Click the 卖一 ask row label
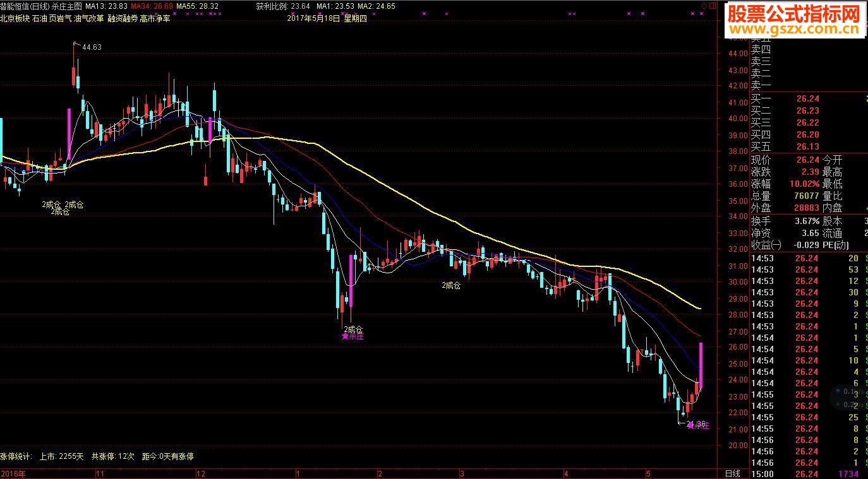This screenshot has height=479, width=868. (761, 85)
